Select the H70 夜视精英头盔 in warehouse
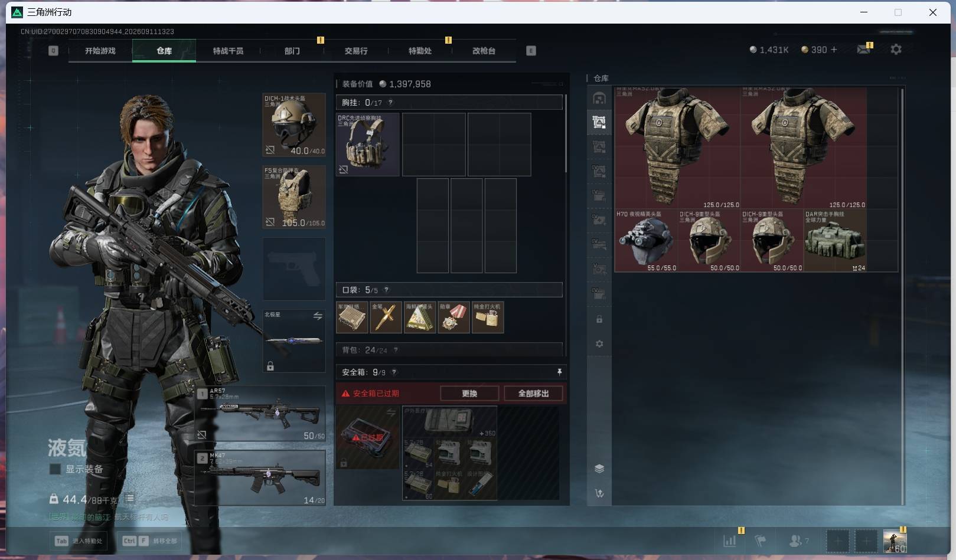Image resolution: width=956 pixels, height=560 pixels. click(x=646, y=241)
